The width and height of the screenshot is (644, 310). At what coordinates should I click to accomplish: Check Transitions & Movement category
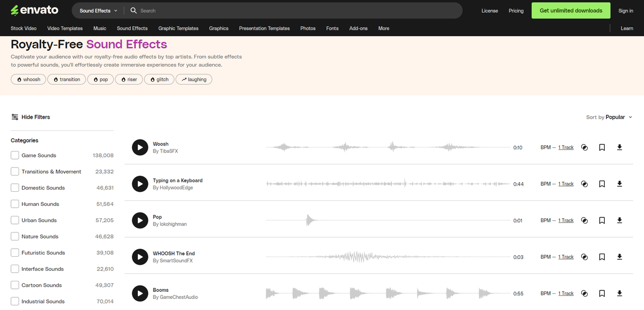[x=15, y=171]
